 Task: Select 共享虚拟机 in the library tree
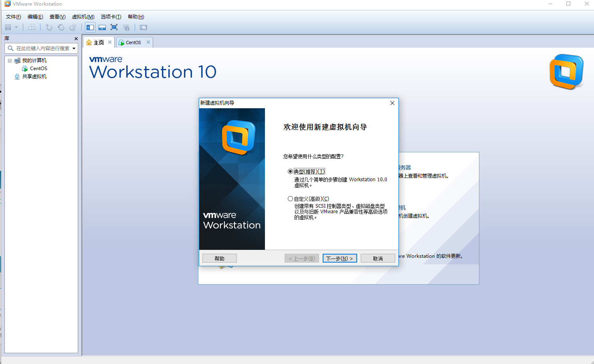pos(34,77)
